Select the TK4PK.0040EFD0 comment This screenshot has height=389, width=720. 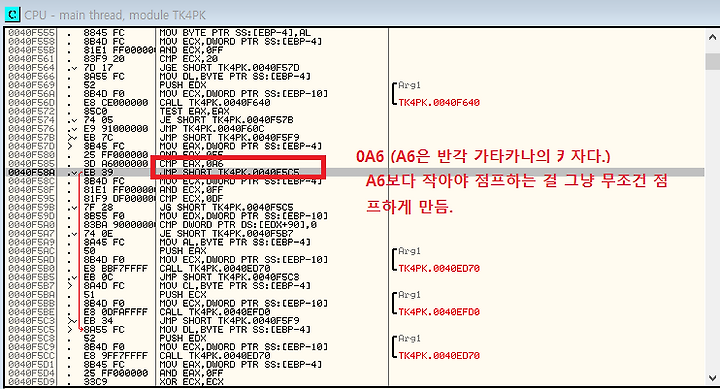click(x=439, y=312)
